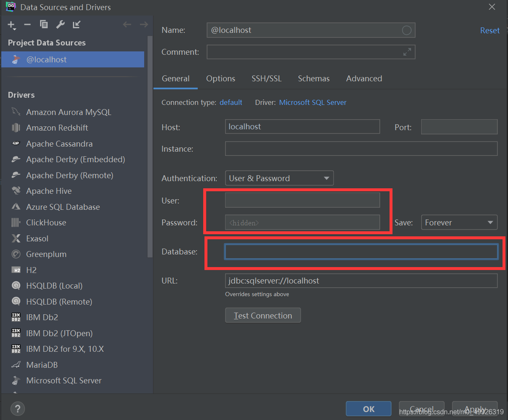This screenshot has height=420, width=508.
Task: Click the add data source plus icon
Action: pyautogui.click(x=12, y=25)
